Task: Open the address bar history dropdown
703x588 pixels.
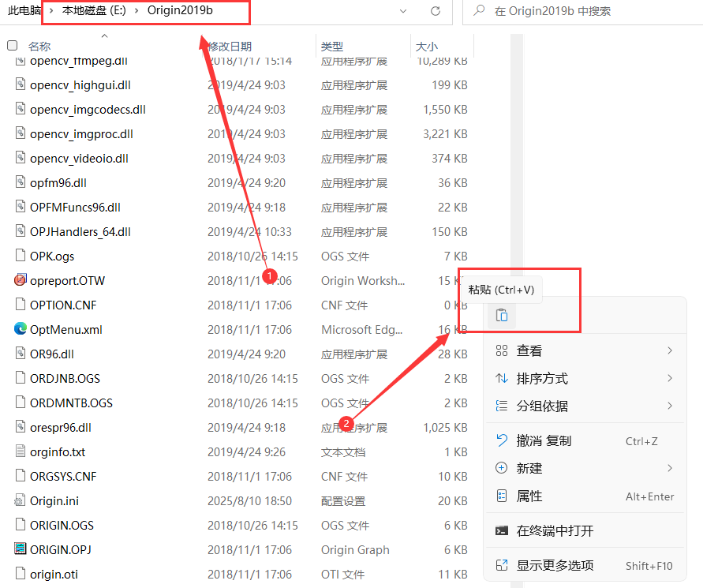Action: (x=403, y=11)
